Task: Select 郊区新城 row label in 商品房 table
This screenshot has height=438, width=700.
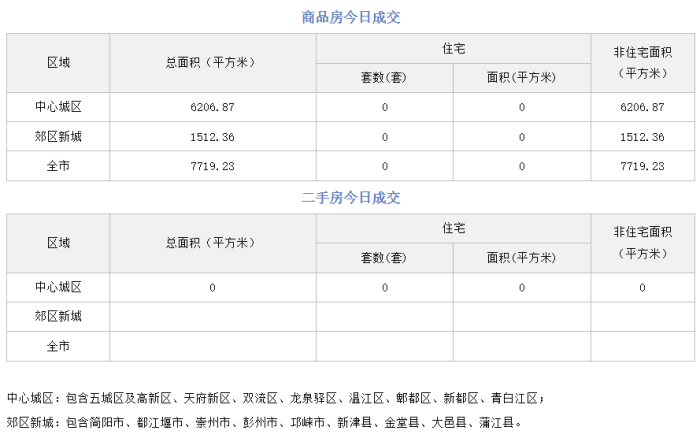Action: 59,137
